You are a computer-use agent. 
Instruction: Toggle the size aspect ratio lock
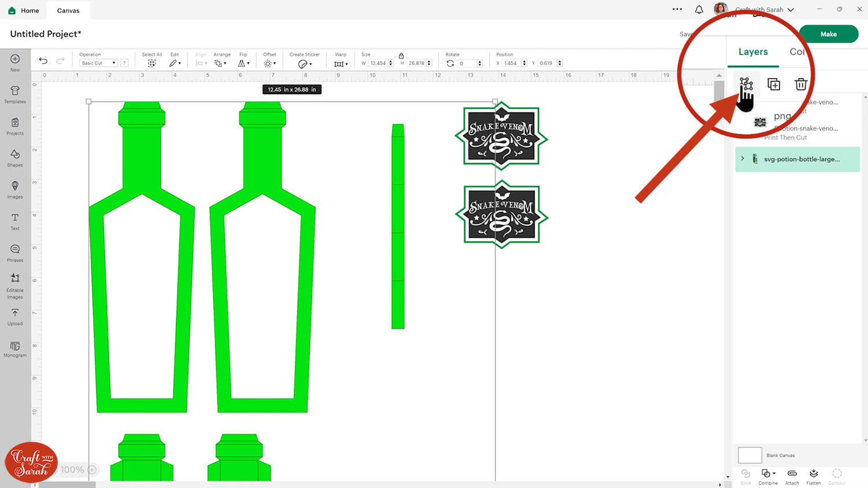(x=401, y=56)
